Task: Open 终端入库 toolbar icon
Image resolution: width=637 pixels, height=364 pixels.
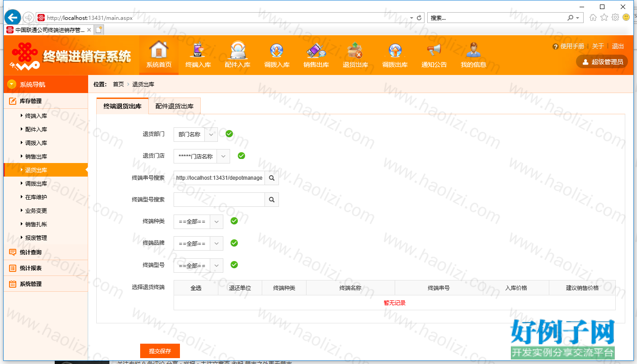Action: (198, 55)
